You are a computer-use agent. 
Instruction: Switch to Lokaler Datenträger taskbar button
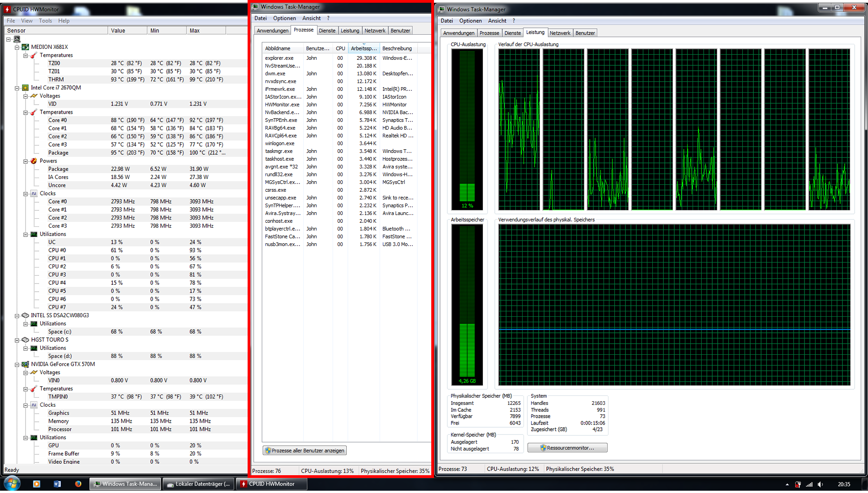click(199, 484)
